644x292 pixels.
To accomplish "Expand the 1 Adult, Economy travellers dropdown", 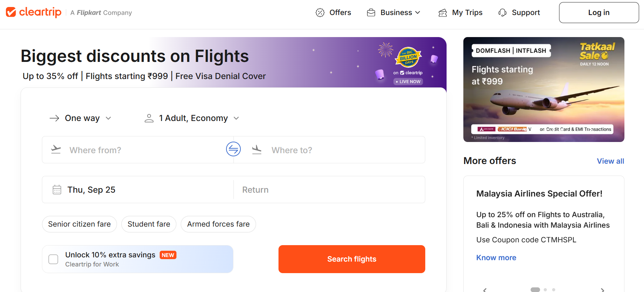I will [x=192, y=118].
